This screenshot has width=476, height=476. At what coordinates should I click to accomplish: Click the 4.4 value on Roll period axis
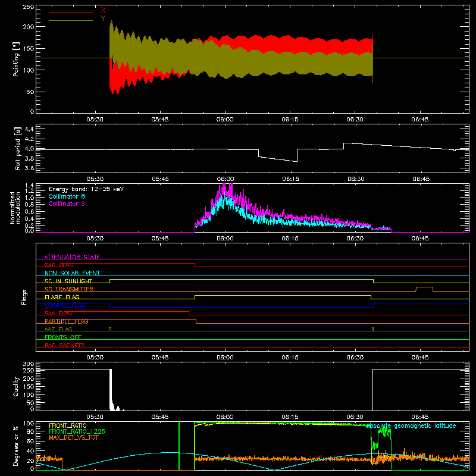point(29,129)
